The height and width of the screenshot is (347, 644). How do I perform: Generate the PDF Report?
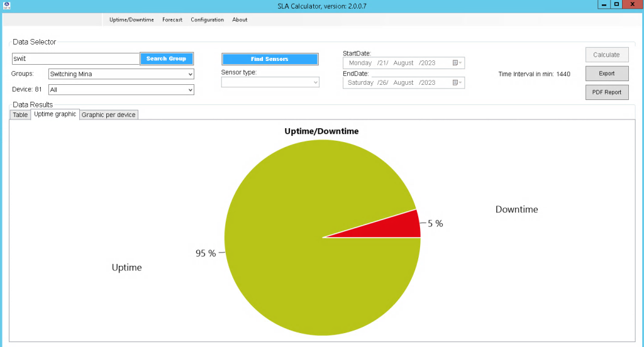click(x=607, y=92)
